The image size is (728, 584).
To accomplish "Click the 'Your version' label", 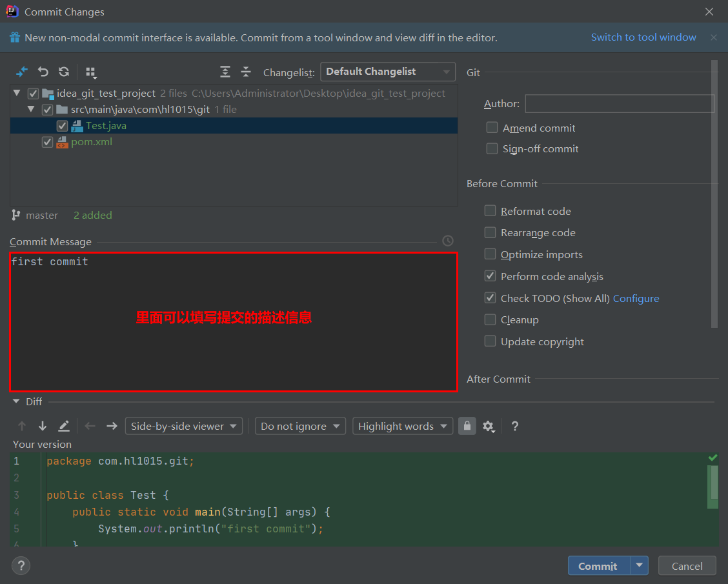I will [42, 444].
